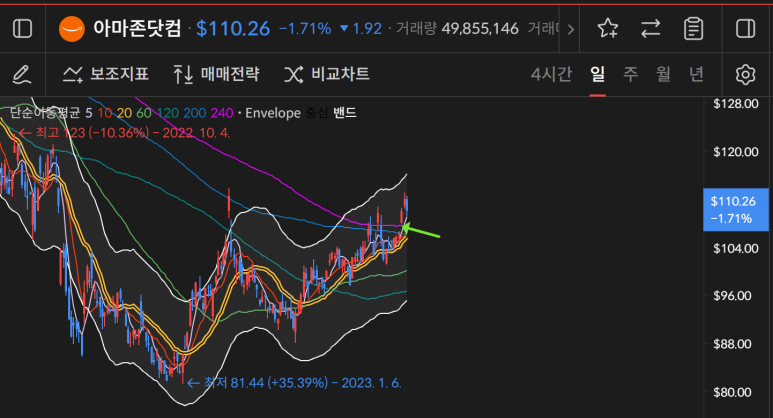Image resolution: width=773 pixels, height=418 pixels.
Task: Toggle the 20-day moving average
Action: point(124,113)
